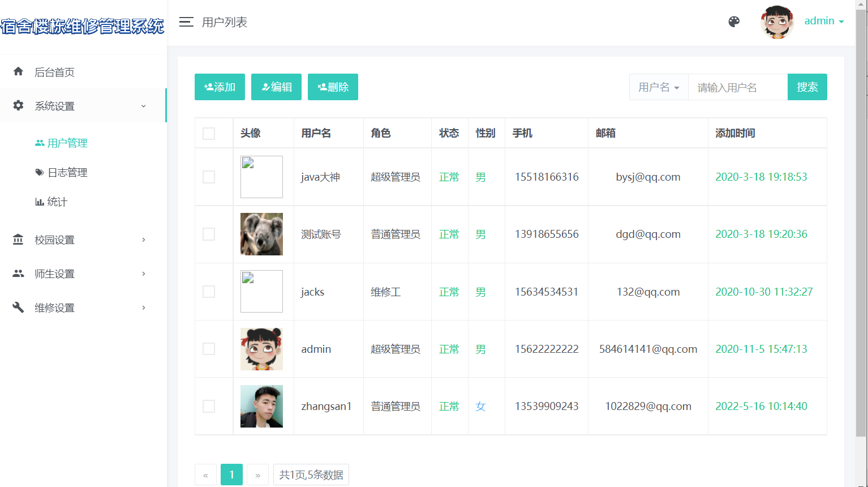Open 日志管理 in the sidebar

pos(61,172)
